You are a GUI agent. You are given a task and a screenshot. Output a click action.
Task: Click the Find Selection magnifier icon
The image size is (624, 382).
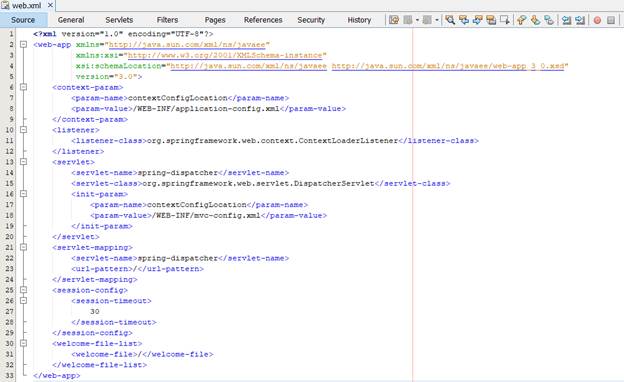[450, 20]
